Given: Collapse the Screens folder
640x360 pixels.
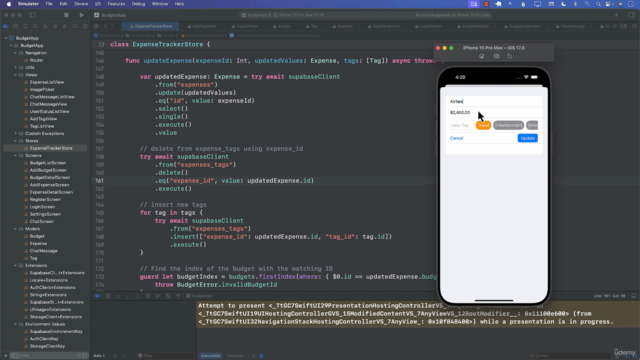Looking at the screenshot, I should (16, 156).
